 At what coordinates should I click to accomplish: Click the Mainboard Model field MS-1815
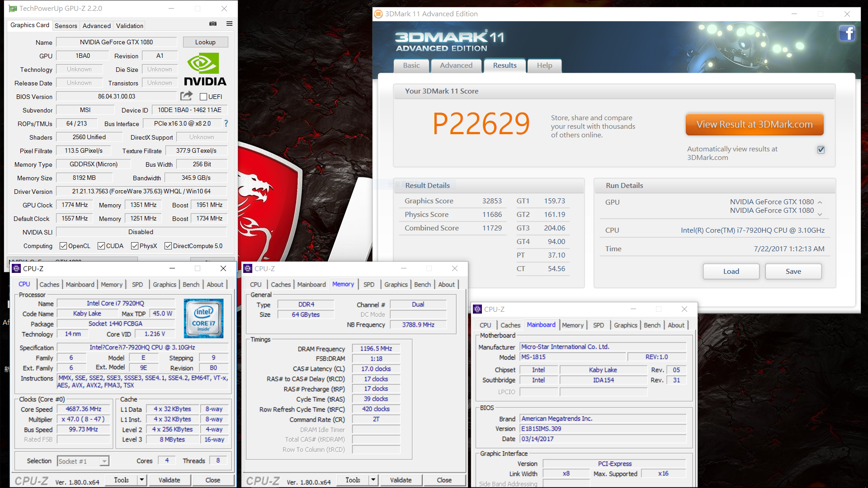pyautogui.click(x=573, y=357)
